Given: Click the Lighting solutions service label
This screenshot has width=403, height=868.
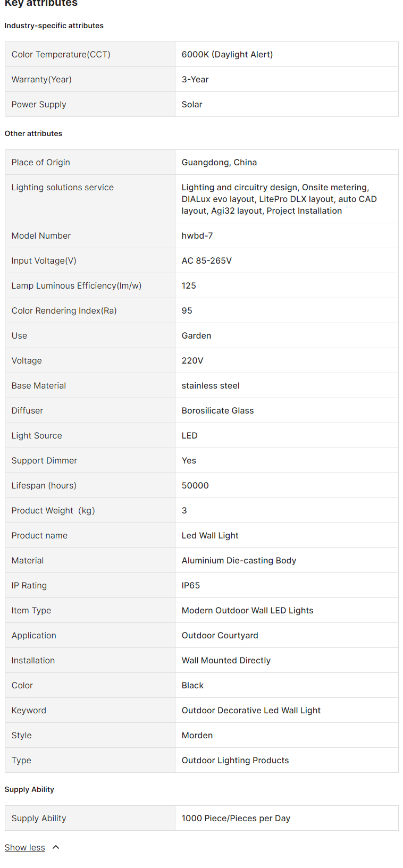Looking at the screenshot, I should 63,187.
